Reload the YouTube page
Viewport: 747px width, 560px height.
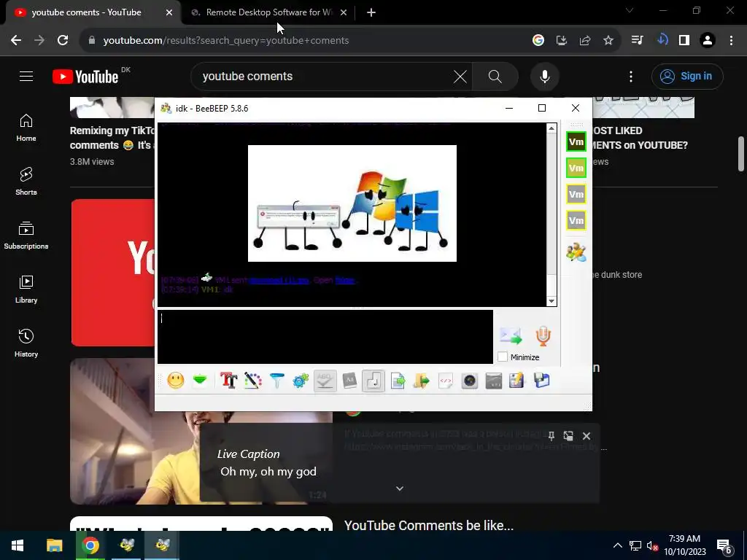click(63, 41)
